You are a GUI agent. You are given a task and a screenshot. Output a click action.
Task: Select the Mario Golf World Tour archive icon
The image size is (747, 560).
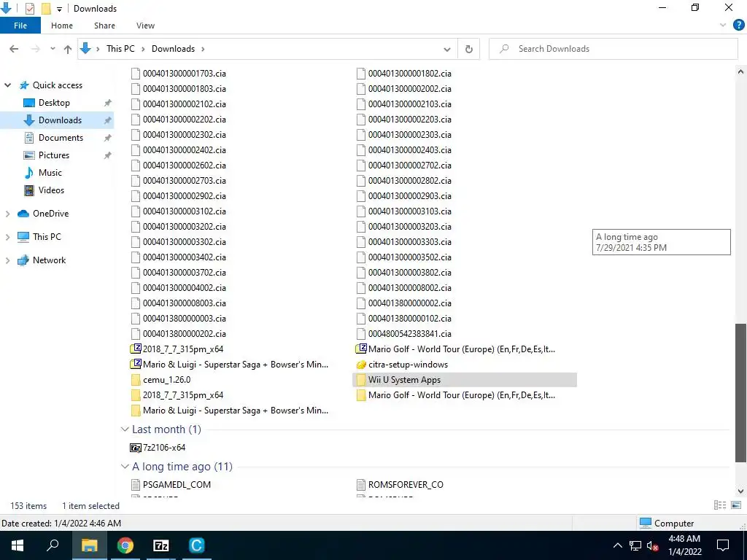coord(361,349)
